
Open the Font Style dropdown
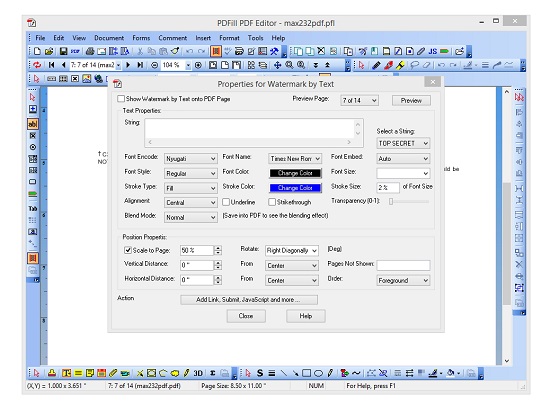coord(191,173)
